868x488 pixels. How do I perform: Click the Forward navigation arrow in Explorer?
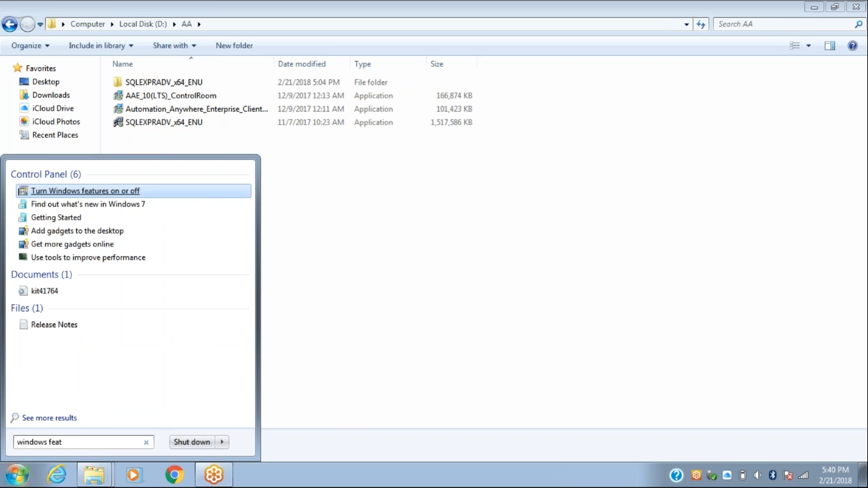click(x=27, y=24)
